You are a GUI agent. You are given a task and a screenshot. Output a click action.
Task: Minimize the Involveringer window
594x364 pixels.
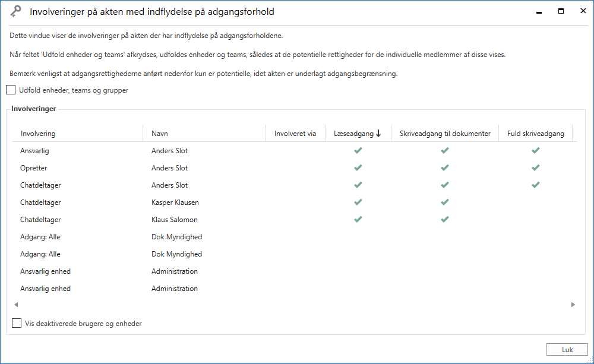tap(539, 12)
